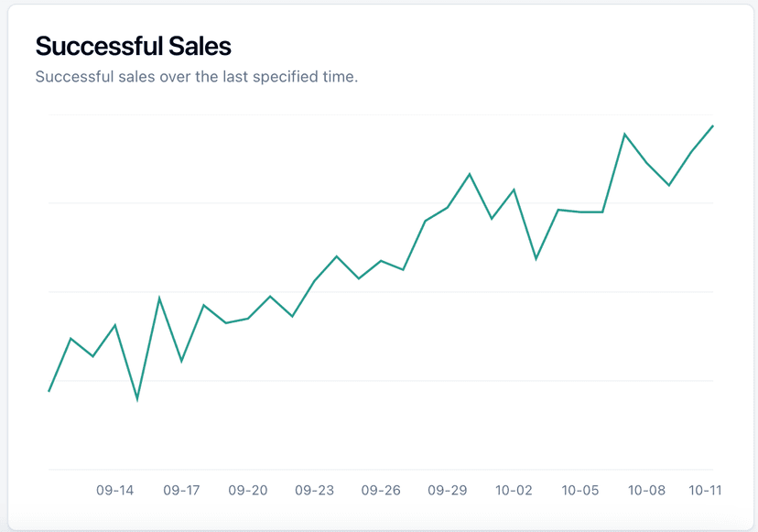Select the 09-14 date label
Viewport: 758px width, 532px height.
(115, 491)
